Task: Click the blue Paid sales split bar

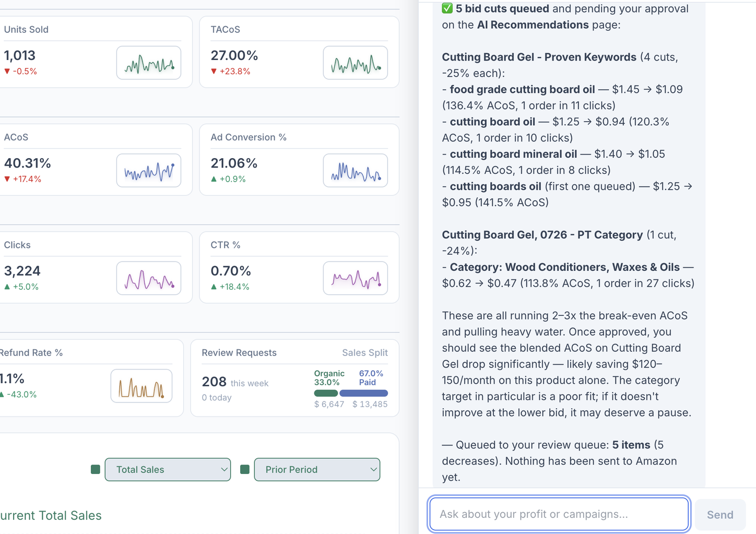Action: (364, 393)
